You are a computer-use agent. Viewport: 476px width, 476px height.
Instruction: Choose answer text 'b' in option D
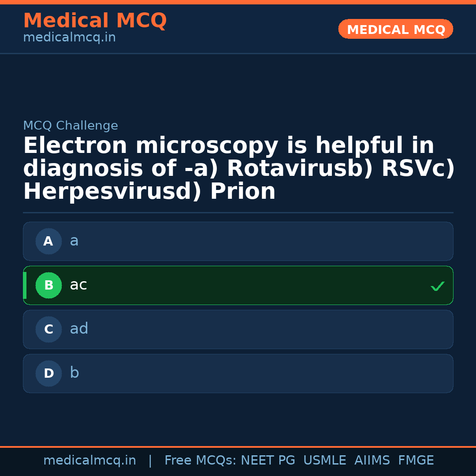(74, 373)
